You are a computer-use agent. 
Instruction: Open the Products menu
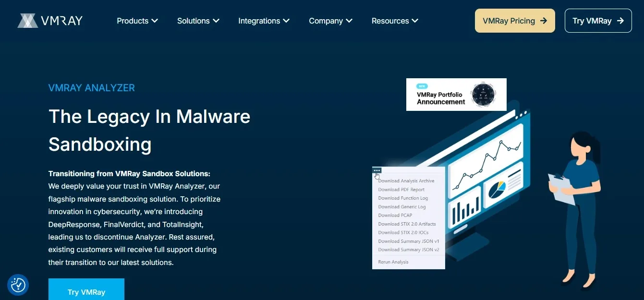137,21
